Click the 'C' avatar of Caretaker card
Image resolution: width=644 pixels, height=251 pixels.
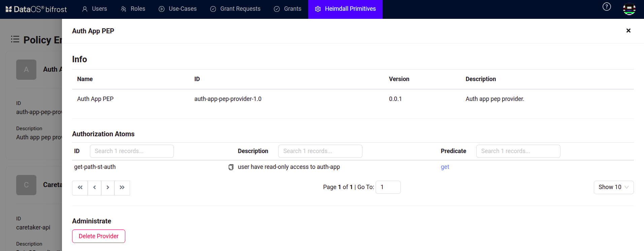point(26,185)
